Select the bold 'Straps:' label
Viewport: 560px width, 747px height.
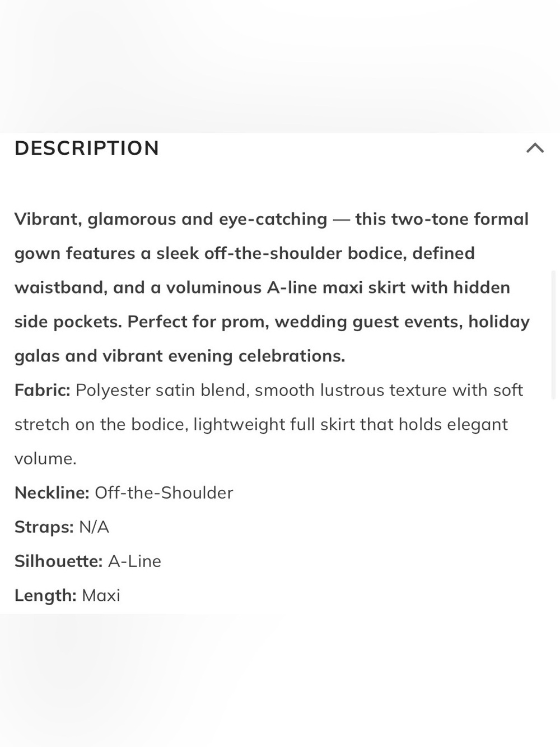pos(44,527)
